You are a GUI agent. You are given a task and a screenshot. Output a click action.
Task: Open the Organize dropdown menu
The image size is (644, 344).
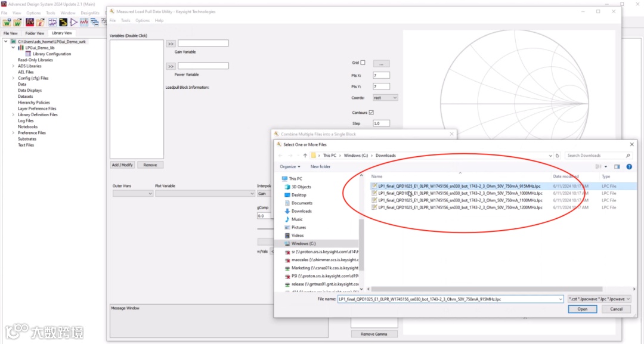[290, 167]
